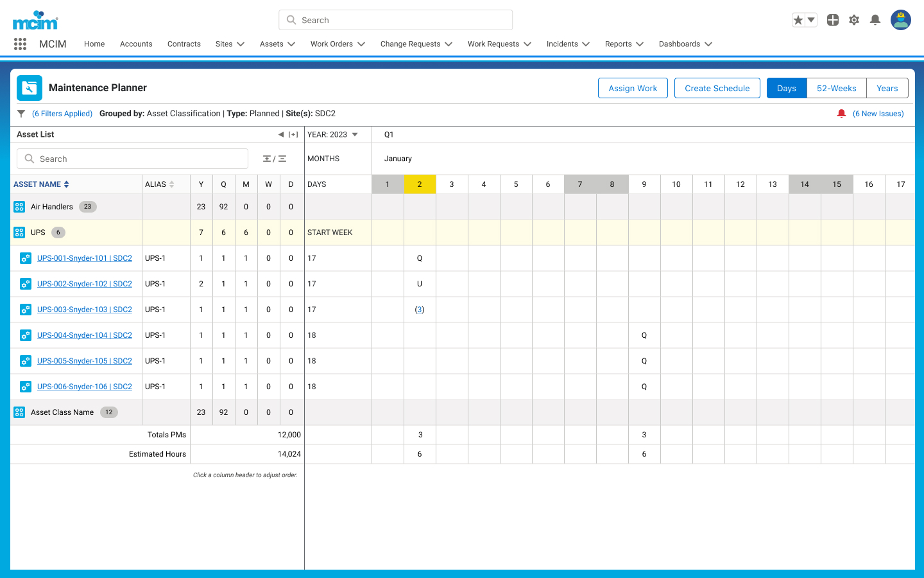This screenshot has width=924, height=578.
Task: Click the Create Schedule button
Action: tap(717, 88)
